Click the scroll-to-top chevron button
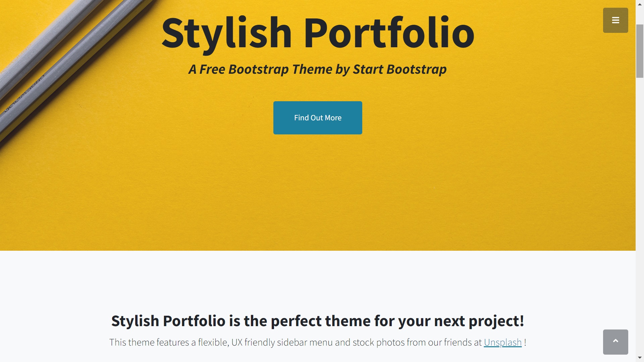The width and height of the screenshot is (644, 362). (x=615, y=342)
